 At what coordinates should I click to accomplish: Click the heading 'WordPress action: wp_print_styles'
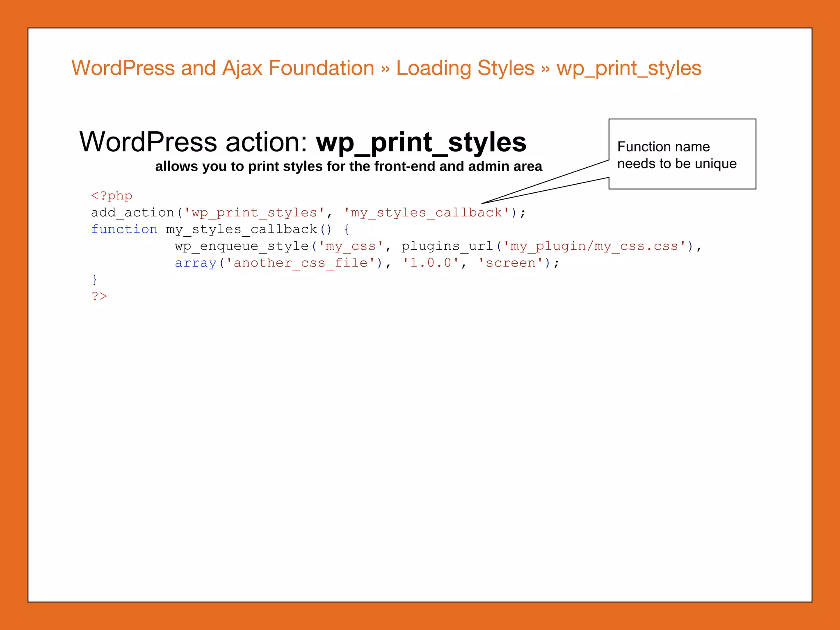click(303, 142)
